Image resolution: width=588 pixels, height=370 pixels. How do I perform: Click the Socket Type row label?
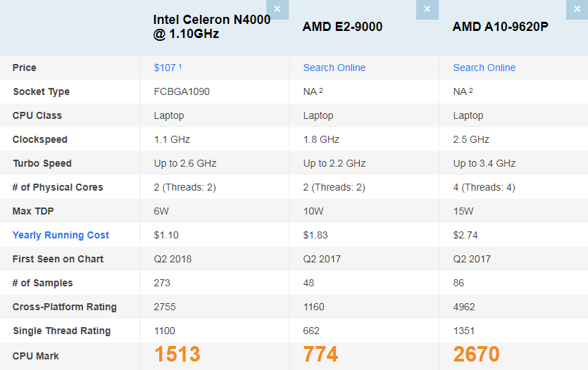[41, 91]
